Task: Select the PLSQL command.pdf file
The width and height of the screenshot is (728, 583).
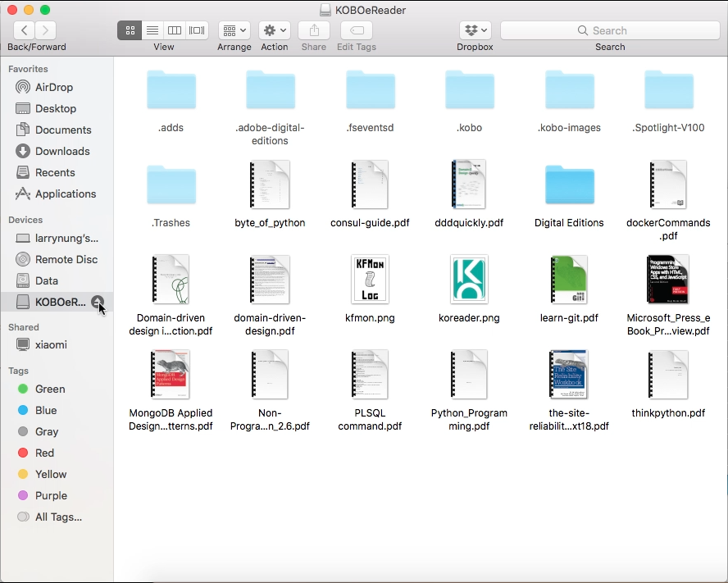Action: [370, 375]
